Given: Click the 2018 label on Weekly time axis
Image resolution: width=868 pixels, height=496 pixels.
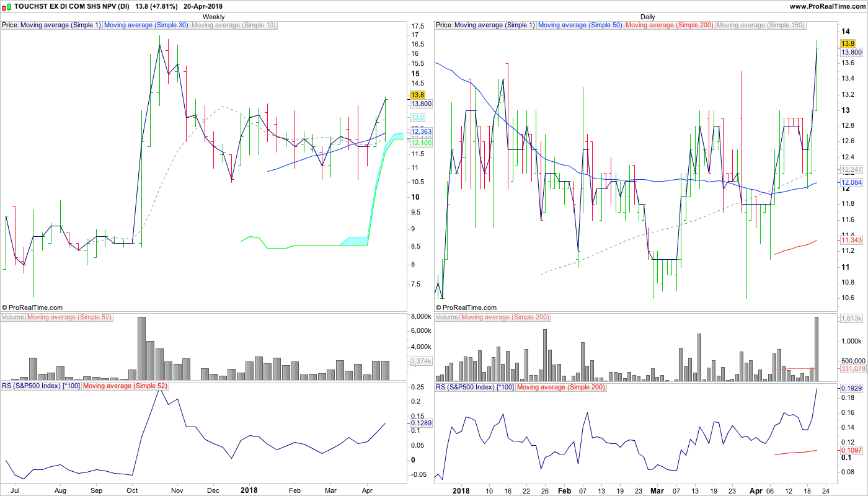Looking at the screenshot, I should (249, 490).
